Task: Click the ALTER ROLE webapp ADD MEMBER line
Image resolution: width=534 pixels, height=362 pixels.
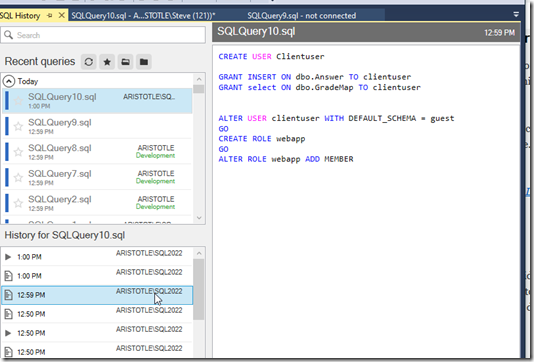Action: [286, 159]
